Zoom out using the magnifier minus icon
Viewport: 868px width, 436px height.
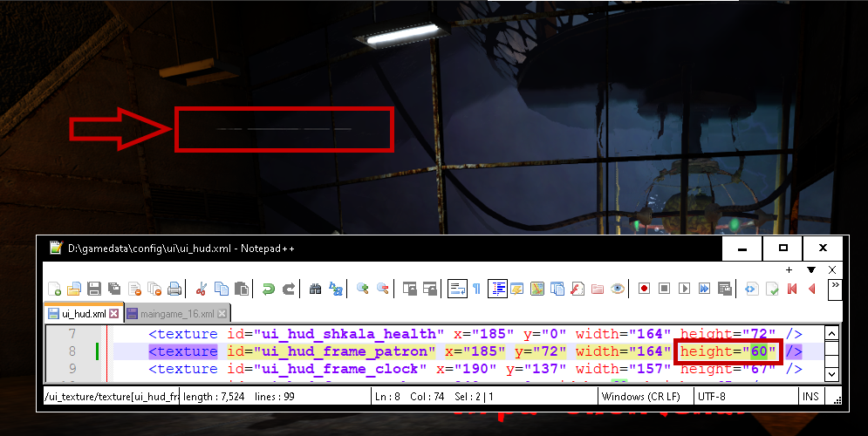(x=382, y=289)
